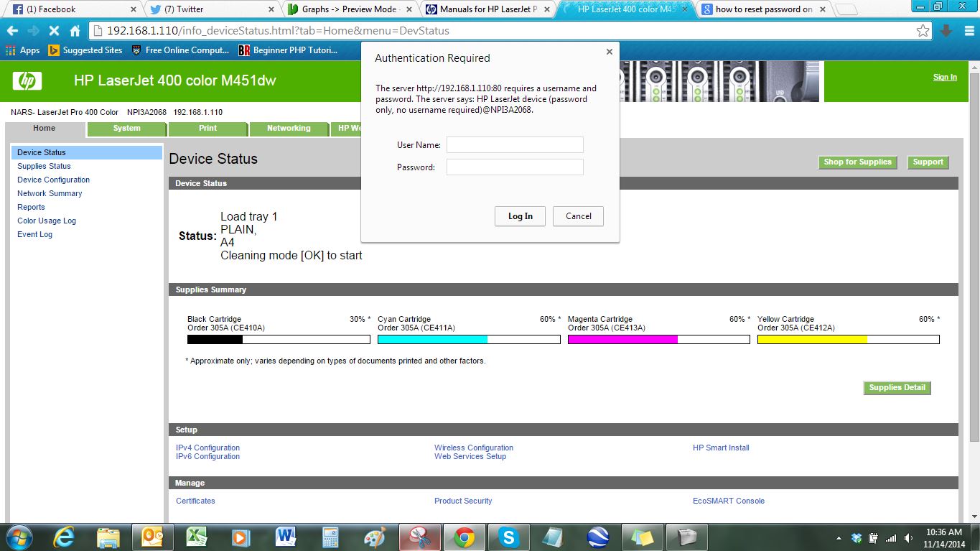
Task: Open the System tab in printer page
Action: (x=127, y=129)
